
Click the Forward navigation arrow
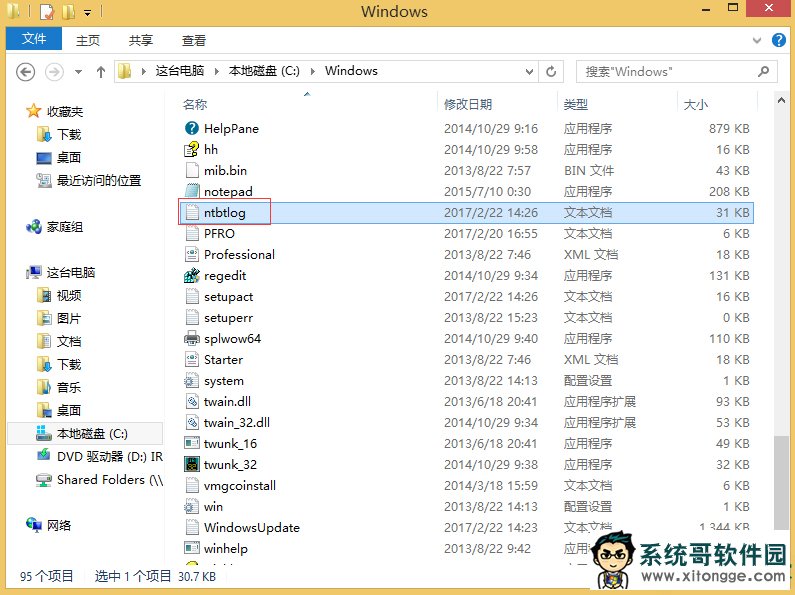54,72
